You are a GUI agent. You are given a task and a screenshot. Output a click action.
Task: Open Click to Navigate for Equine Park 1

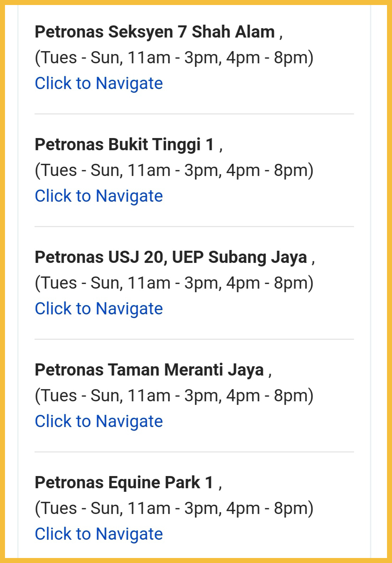99,534
